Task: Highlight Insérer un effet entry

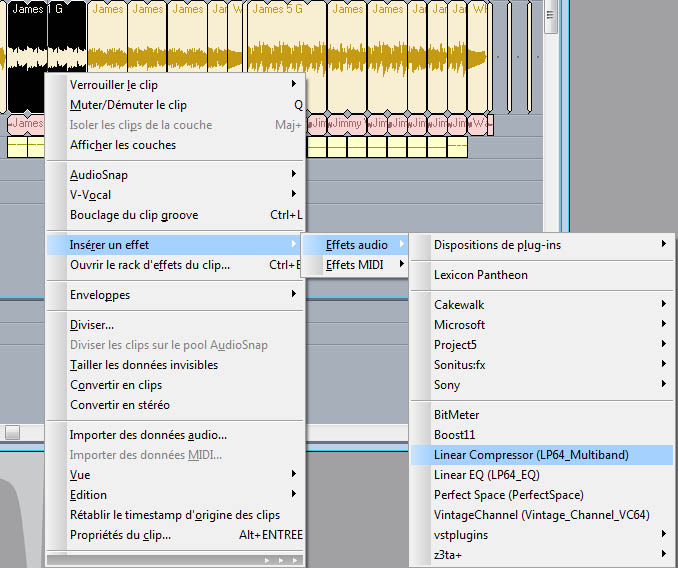Action: click(174, 245)
